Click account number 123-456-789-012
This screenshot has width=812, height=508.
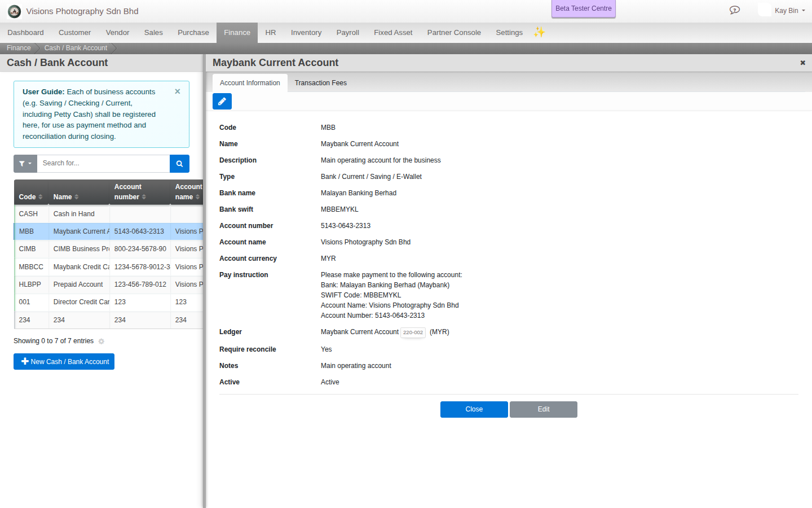(140, 284)
